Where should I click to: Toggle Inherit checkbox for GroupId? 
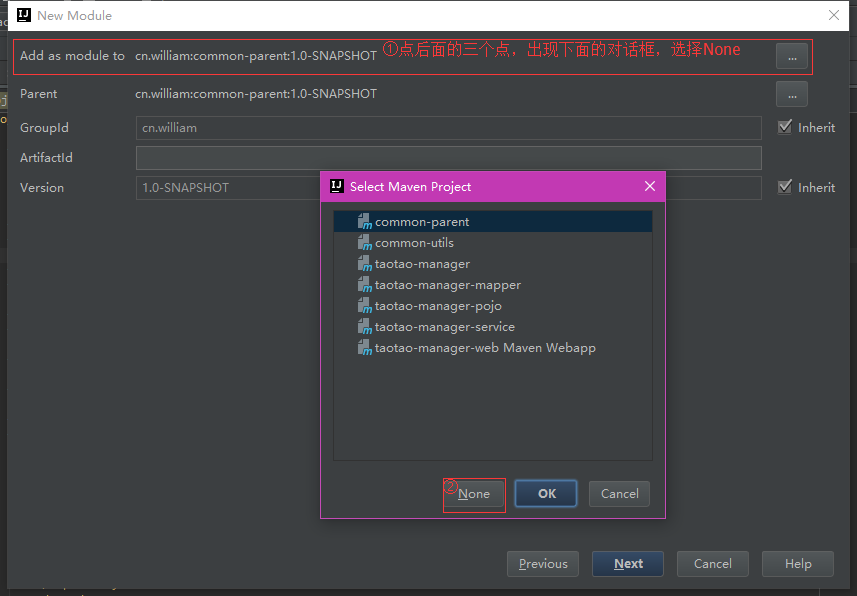(785, 127)
